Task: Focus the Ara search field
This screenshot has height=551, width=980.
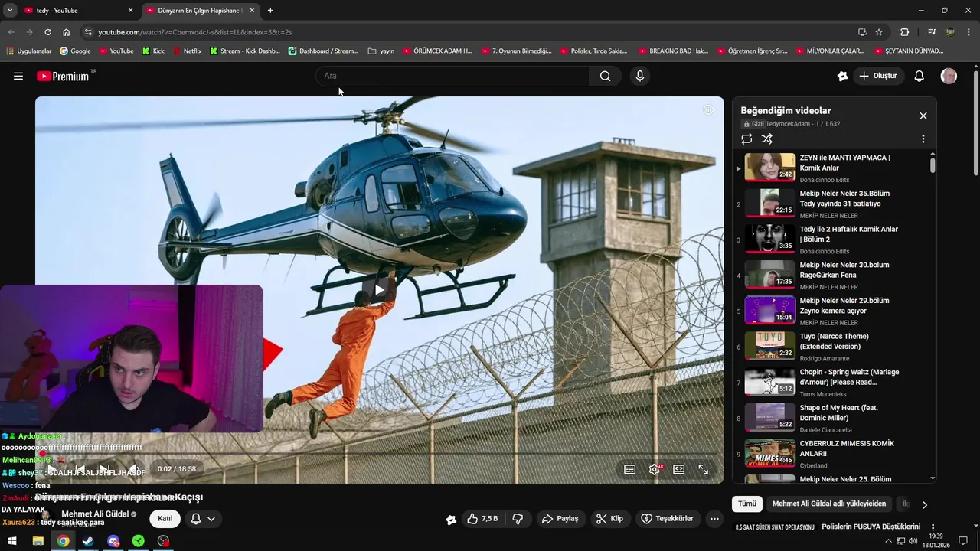Action: (x=453, y=76)
